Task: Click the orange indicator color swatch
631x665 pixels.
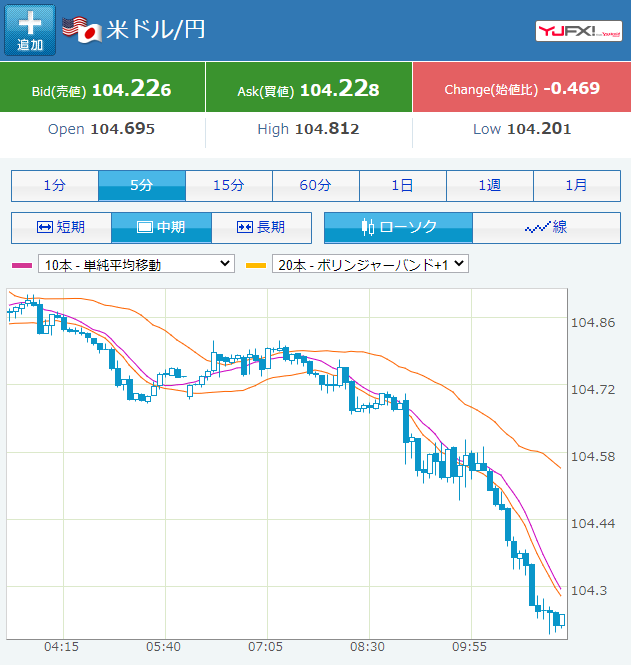Action: [x=256, y=265]
